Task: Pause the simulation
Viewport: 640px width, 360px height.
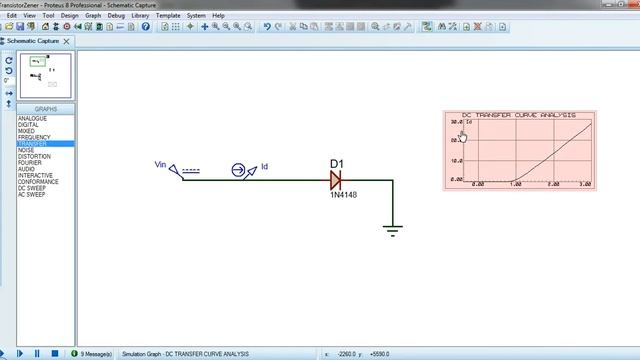Action: tap(37, 353)
